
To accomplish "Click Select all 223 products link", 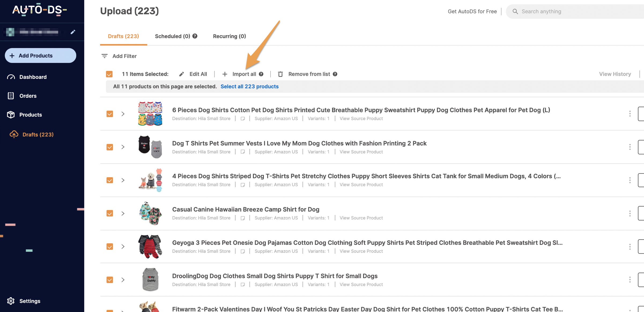I will [x=249, y=86].
